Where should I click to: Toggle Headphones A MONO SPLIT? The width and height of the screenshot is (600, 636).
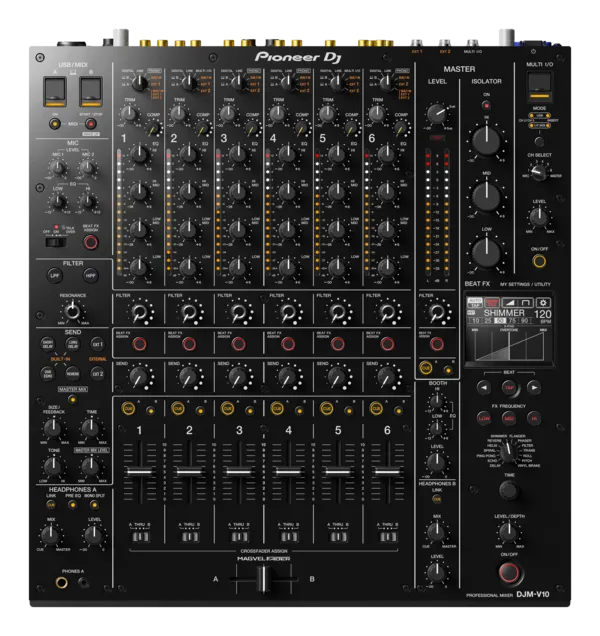[x=94, y=505]
